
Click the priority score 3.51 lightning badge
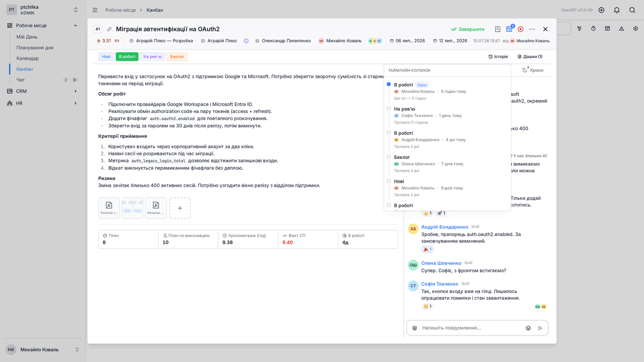(x=104, y=41)
